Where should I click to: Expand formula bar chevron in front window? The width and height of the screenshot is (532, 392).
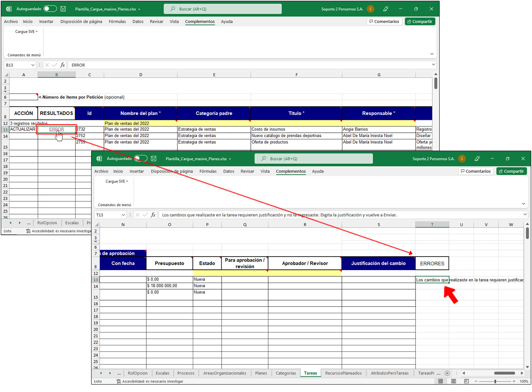click(525, 214)
